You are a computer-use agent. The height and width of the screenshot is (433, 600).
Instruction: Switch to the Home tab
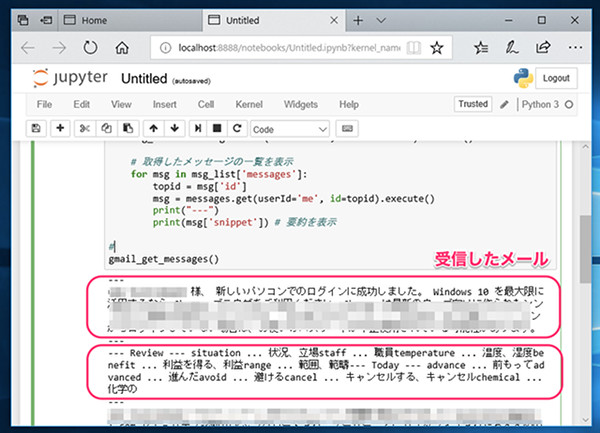(130, 20)
